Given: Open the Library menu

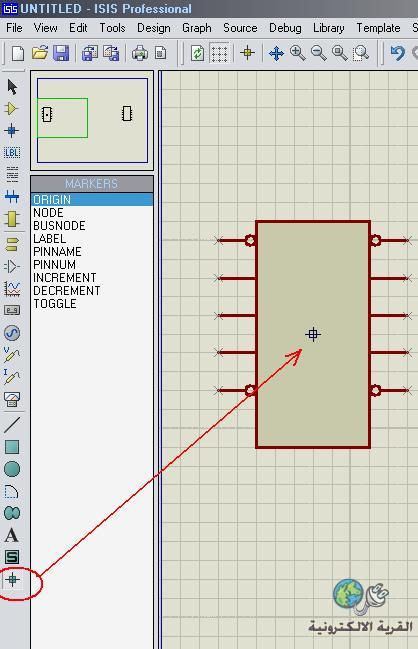Looking at the screenshot, I should [329, 28].
